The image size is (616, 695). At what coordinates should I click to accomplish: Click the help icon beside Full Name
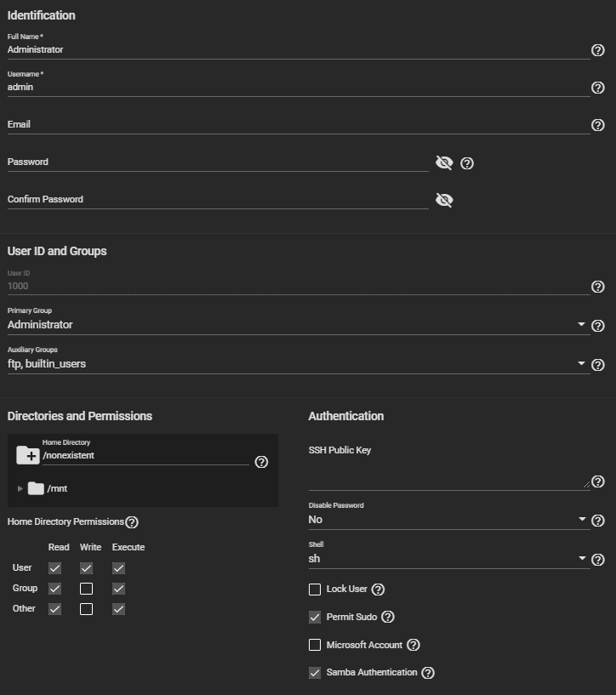coord(597,50)
